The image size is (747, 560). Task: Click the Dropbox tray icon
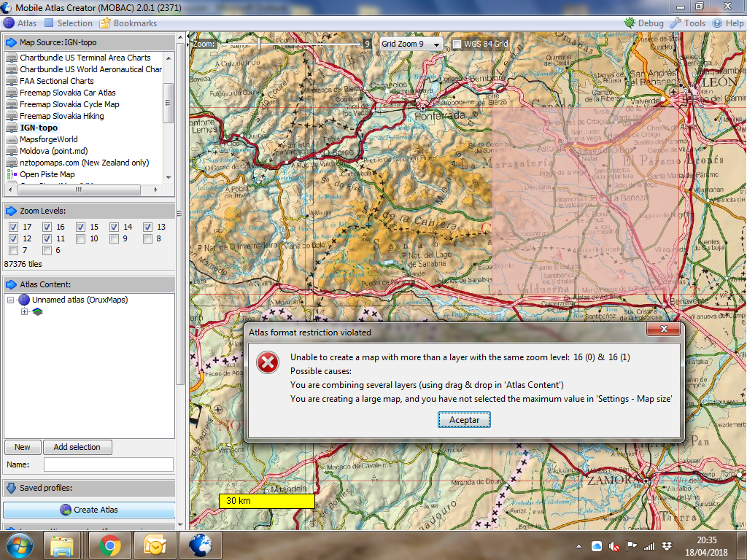(667, 546)
